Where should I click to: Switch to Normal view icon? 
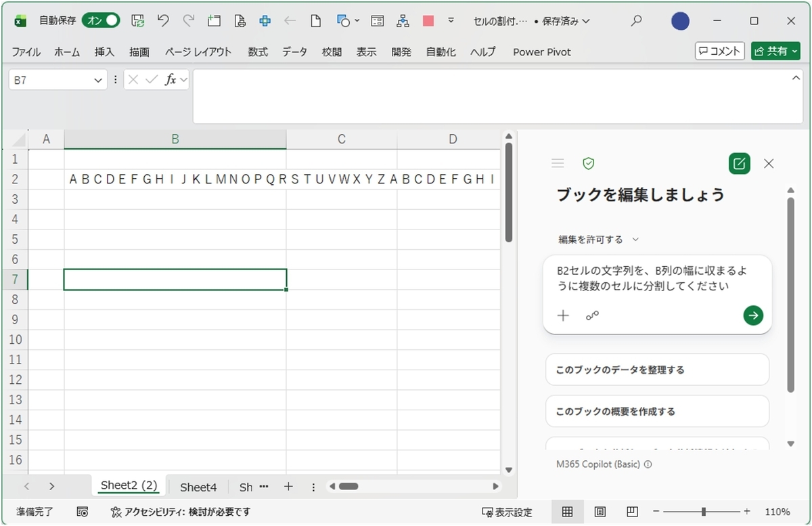568,511
